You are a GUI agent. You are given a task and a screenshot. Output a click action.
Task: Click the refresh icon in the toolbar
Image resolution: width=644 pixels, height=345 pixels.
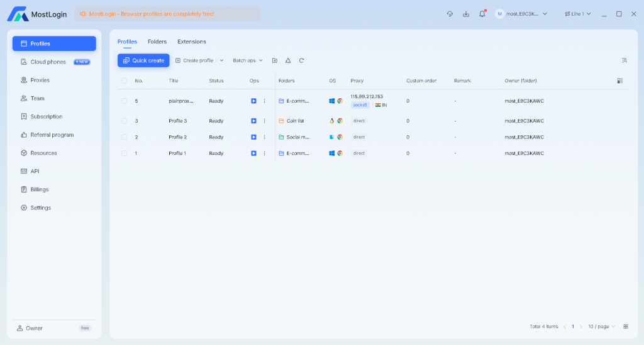coord(302,60)
